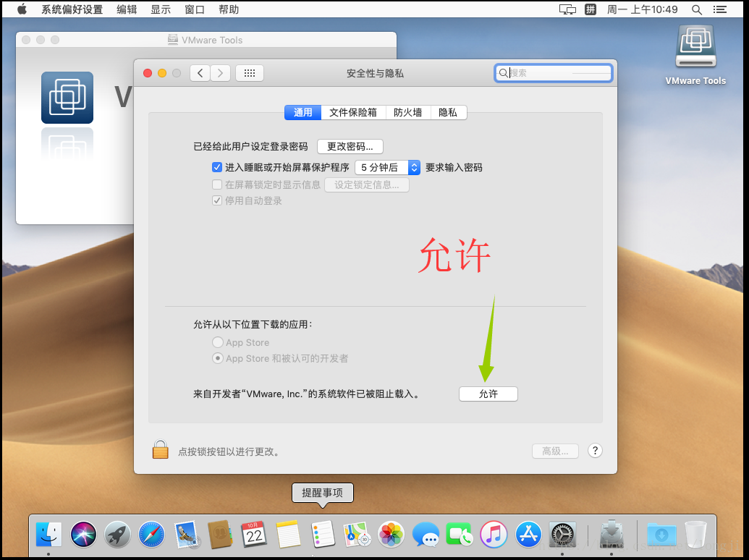Open VMware Tools installer icon in Dock

612,534
